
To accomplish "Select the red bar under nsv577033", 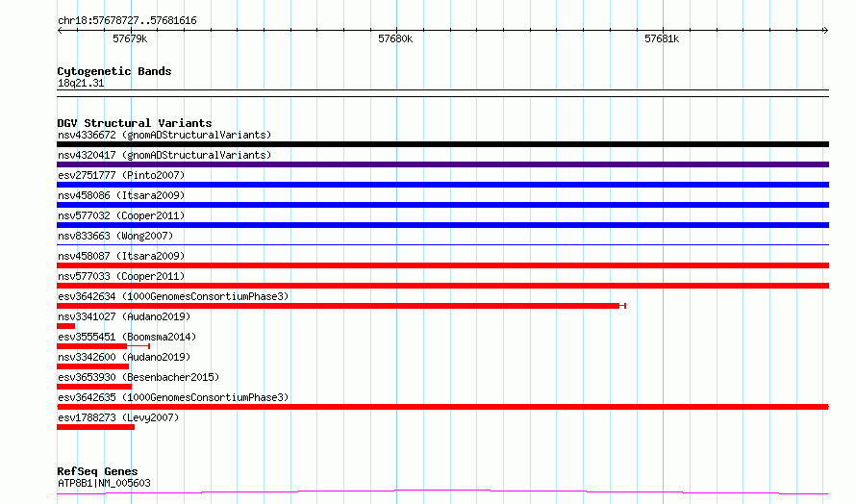I will [x=442, y=286].
